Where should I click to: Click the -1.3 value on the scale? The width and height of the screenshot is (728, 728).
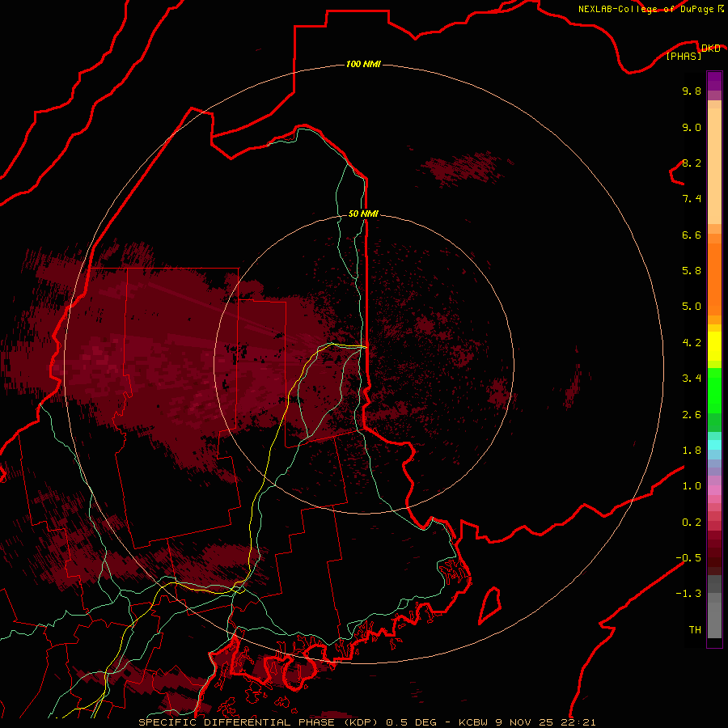(688, 594)
